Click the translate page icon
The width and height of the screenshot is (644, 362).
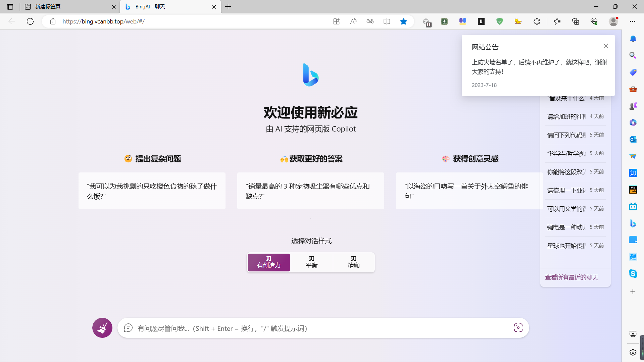(370, 21)
